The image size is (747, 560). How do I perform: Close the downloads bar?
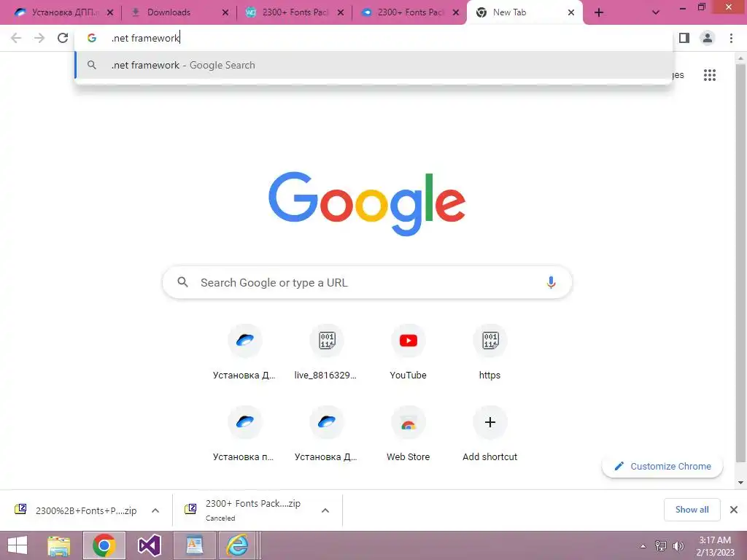[734, 510]
